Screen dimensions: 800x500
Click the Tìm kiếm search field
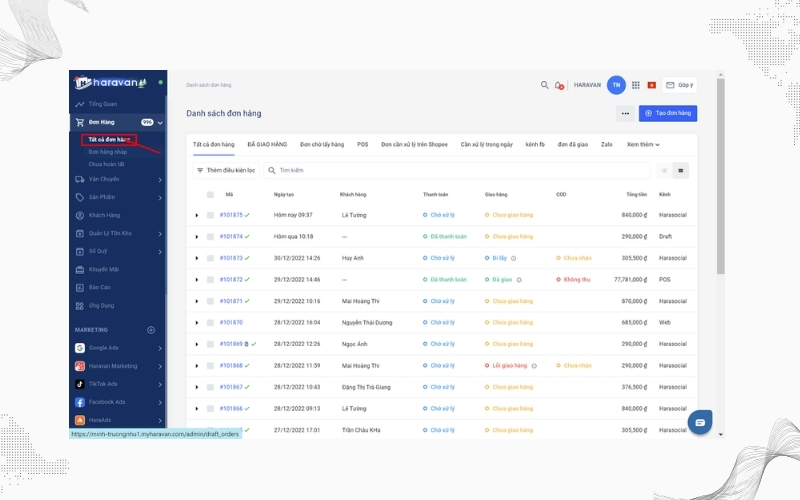coord(400,171)
